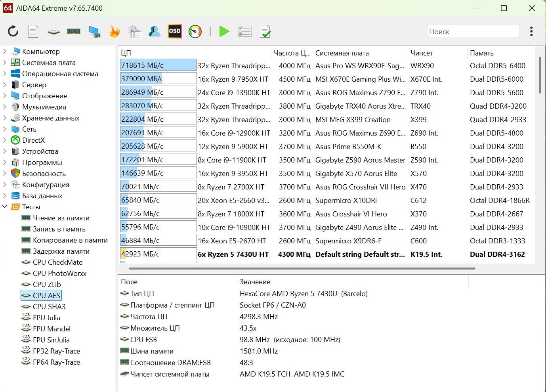The image size is (546, 392).
Task: Click the flame stability test icon
Action: [115, 31]
